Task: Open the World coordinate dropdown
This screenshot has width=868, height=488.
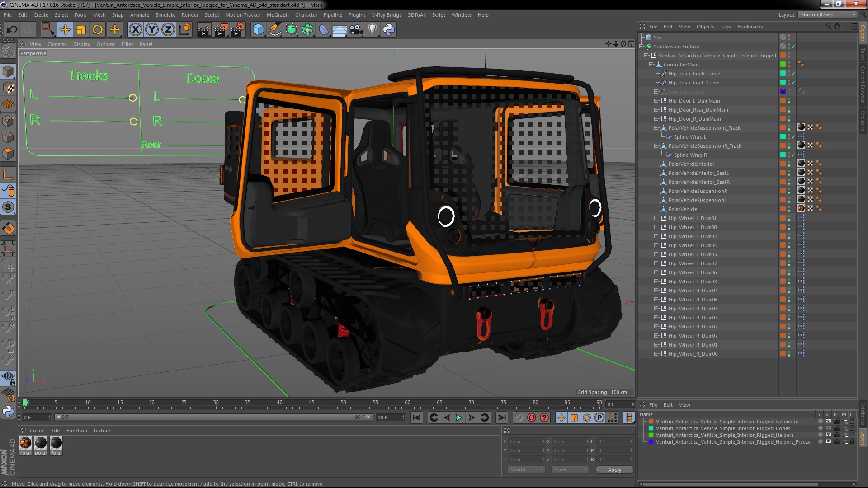Action: coord(526,470)
